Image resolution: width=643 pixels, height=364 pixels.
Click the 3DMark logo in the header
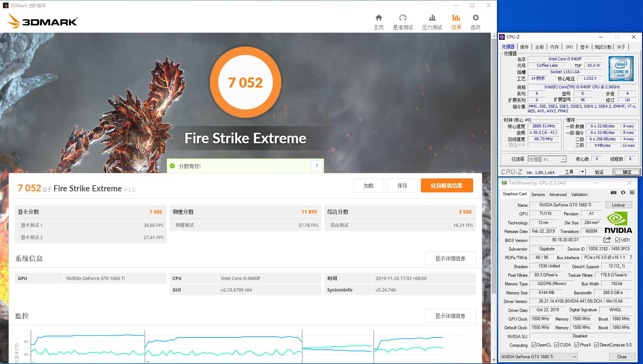42,21
